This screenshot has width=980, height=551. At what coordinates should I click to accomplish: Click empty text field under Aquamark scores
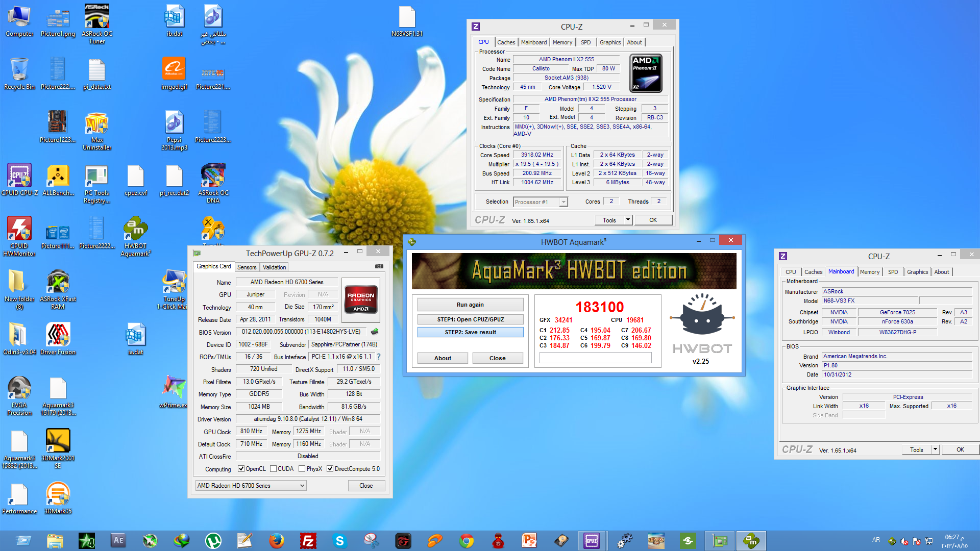[x=595, y=358]
